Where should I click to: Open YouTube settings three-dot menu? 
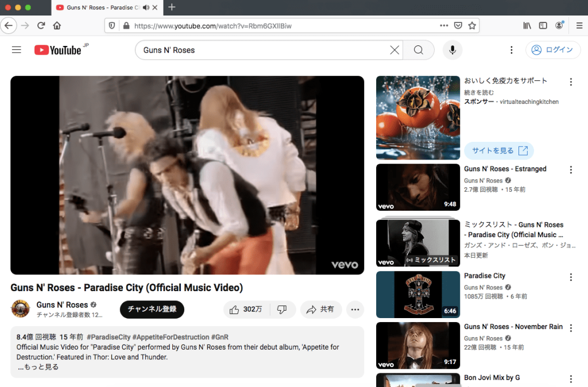click(512, 50)
